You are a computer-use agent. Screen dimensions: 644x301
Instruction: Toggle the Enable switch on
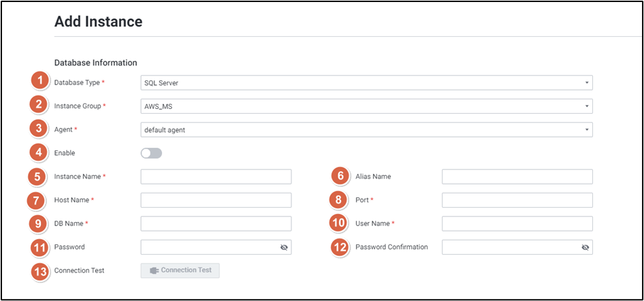pyautogui.click(x=151, y=153)
